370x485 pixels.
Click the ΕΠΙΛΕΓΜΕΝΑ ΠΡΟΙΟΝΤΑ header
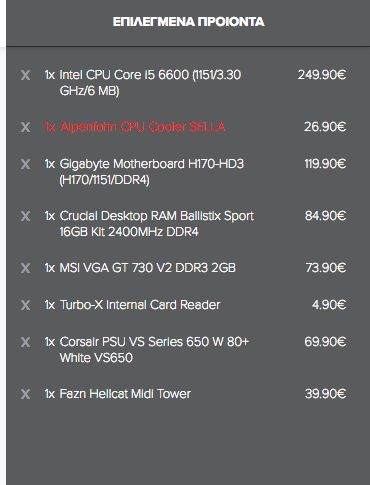pyautogui.click(x=188, y=22)
